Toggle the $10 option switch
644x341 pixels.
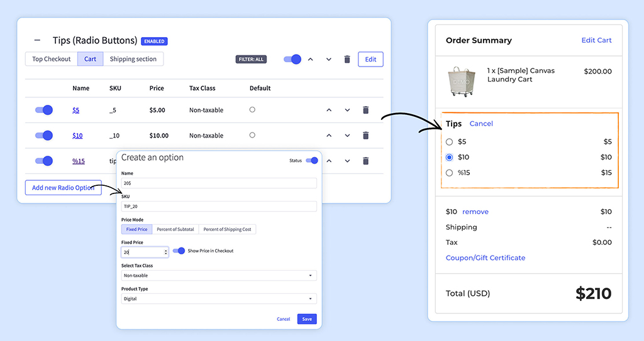click(44, 136)
